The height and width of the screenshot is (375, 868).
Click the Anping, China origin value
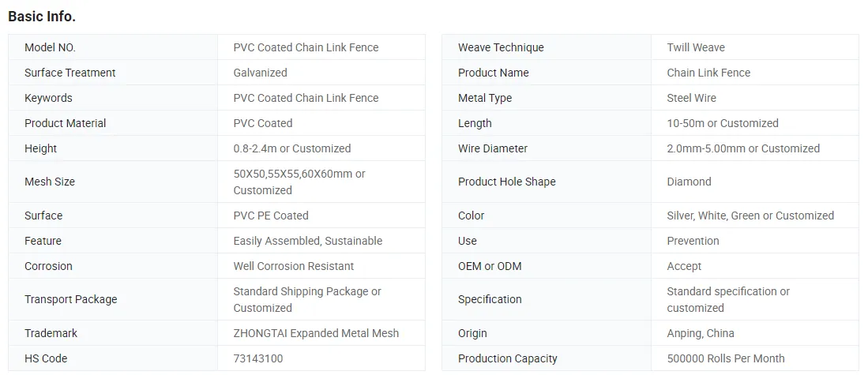(701, 333)
